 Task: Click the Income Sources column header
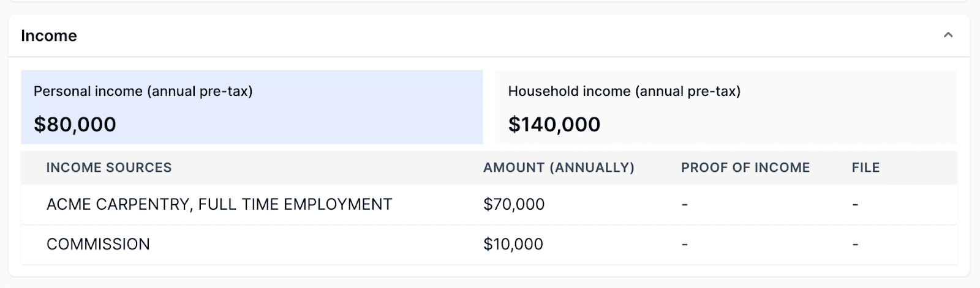[109, 168]
